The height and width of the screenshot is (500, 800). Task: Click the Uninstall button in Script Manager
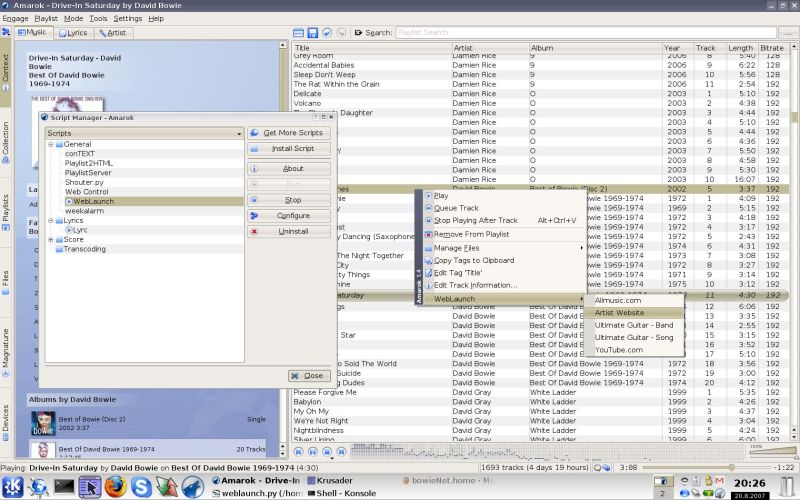(289, 232)
